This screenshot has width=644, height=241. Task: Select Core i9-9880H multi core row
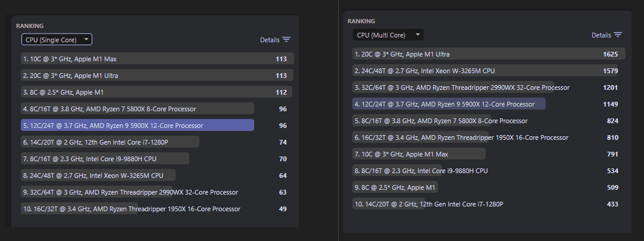489,171
